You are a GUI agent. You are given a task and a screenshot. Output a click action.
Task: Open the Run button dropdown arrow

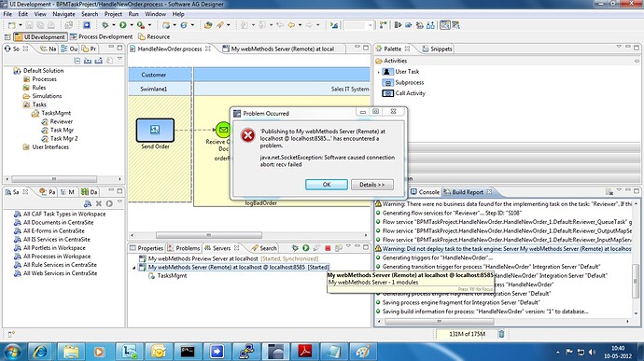pyautogui.click(x=132, y=25)
